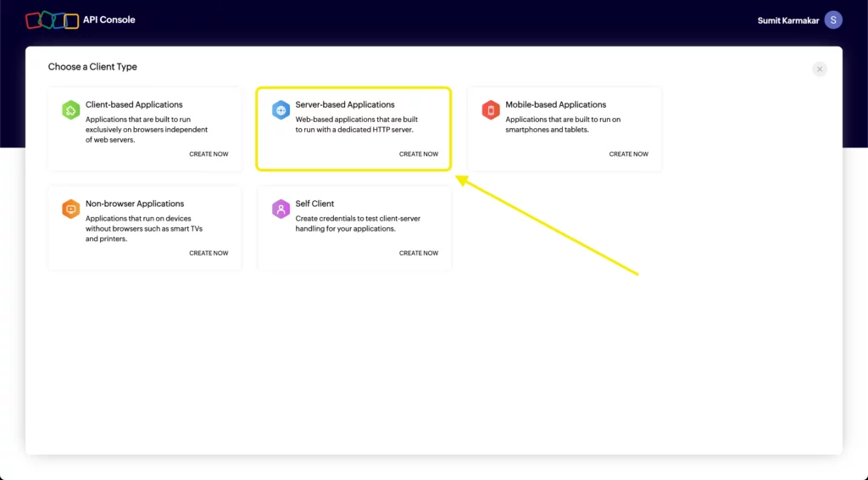This screenshot has height=480, width=868.
Task: Select the Mobile-based Applications title
Action: (556, 104)
